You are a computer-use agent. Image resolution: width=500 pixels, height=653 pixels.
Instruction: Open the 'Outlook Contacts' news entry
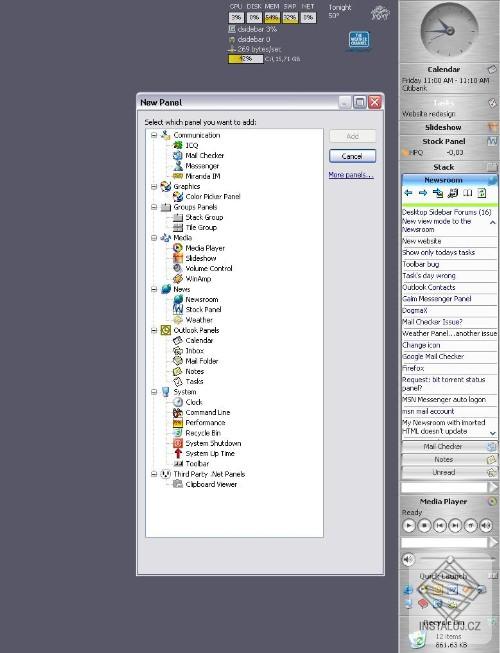coord(429,287)
